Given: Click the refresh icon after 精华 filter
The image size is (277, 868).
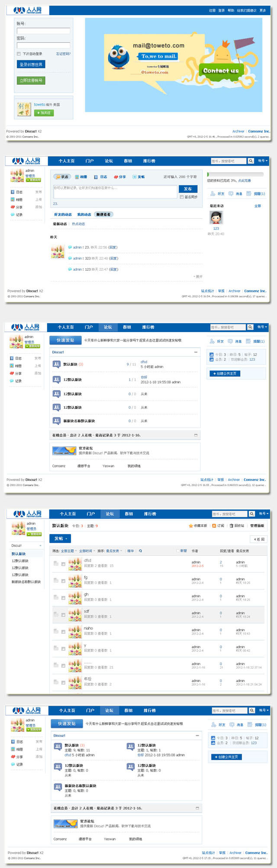Looking at the screenshot, I should (x=140, y=551).
